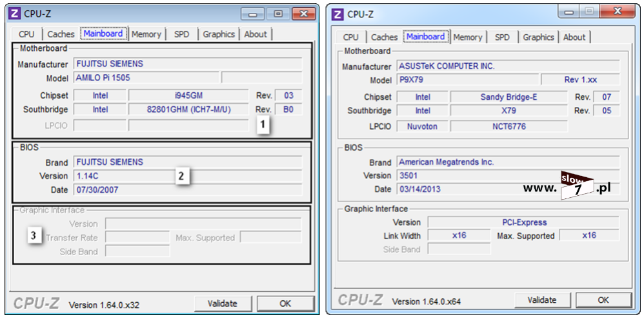Click Version 1.64.0.x64 label in right window
The image size is (644, 317).
(427, 302)
